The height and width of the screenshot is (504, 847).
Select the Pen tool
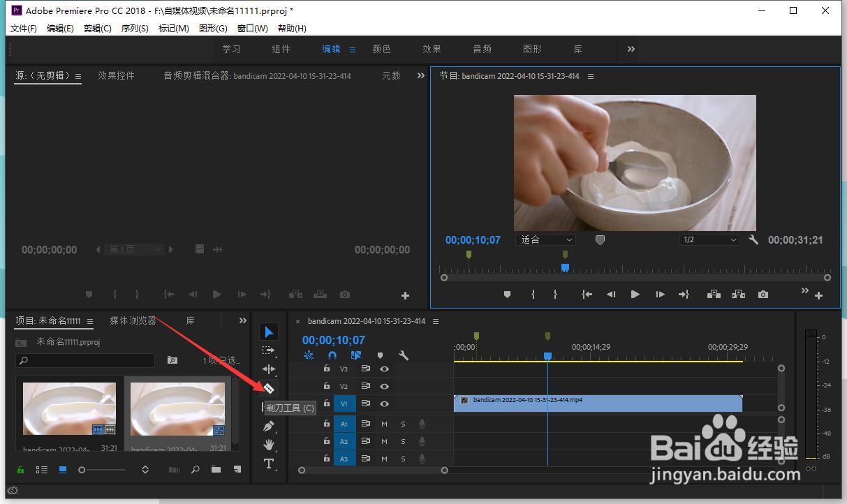tap(269, 426)
